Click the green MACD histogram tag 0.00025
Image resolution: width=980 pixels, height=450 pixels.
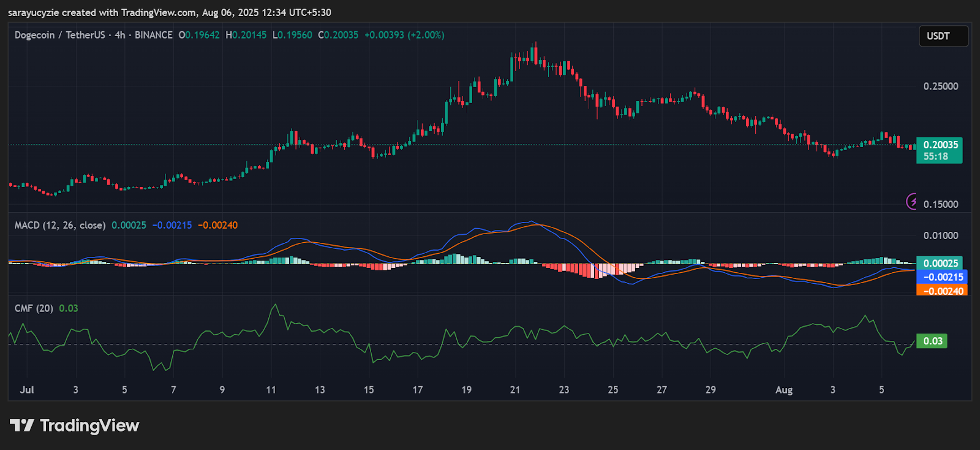(940, 263)
